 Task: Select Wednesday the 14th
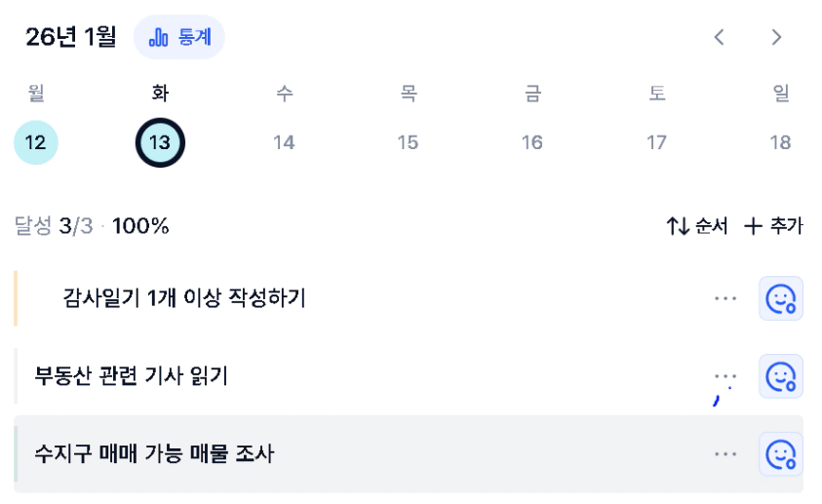[x=284, y=142]
